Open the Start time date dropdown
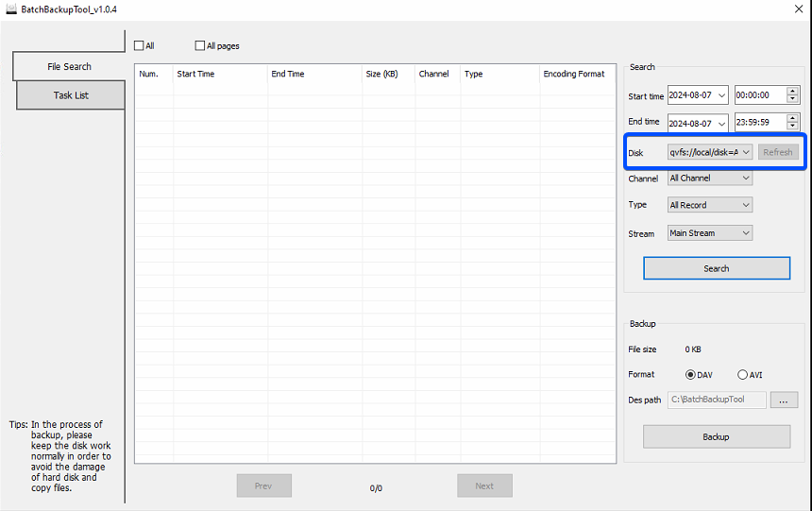This screenshot has width=812, height=511. 721,95
